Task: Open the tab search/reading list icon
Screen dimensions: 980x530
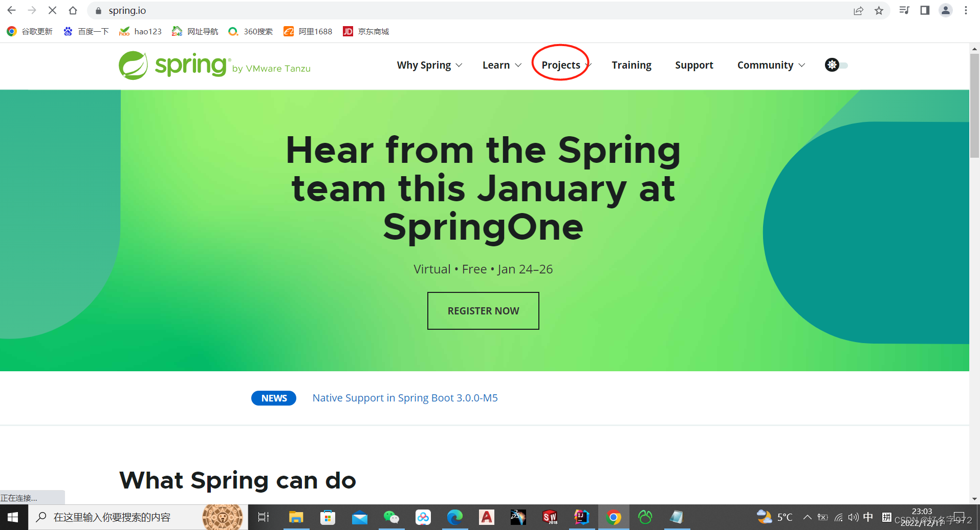Action: (904, 10)
